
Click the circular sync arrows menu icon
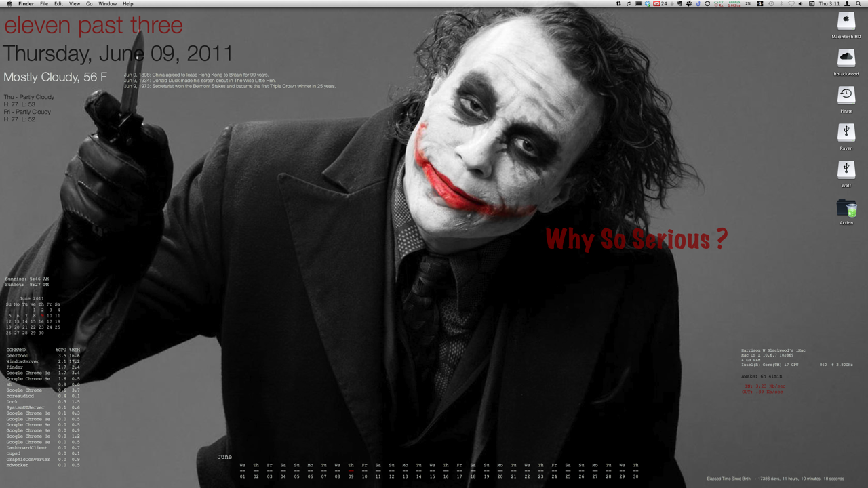coord(707,4)
